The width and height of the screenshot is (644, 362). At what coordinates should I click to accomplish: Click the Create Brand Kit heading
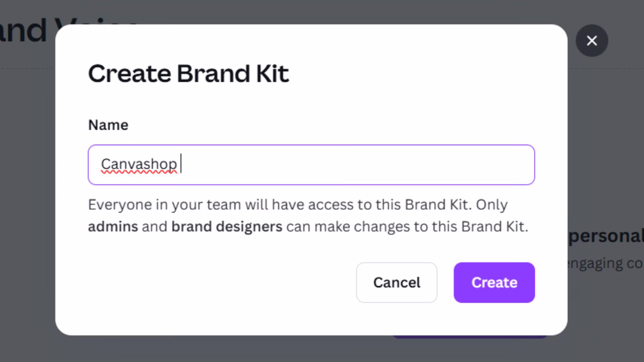click(188, 73)
